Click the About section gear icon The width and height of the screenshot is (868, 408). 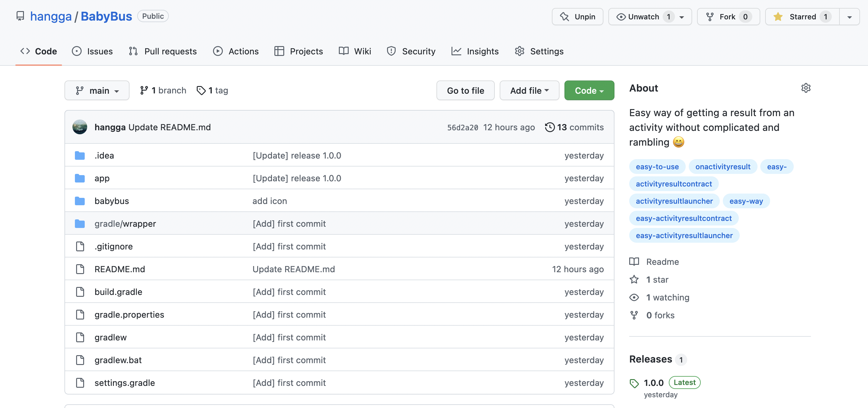coord(805,88)
